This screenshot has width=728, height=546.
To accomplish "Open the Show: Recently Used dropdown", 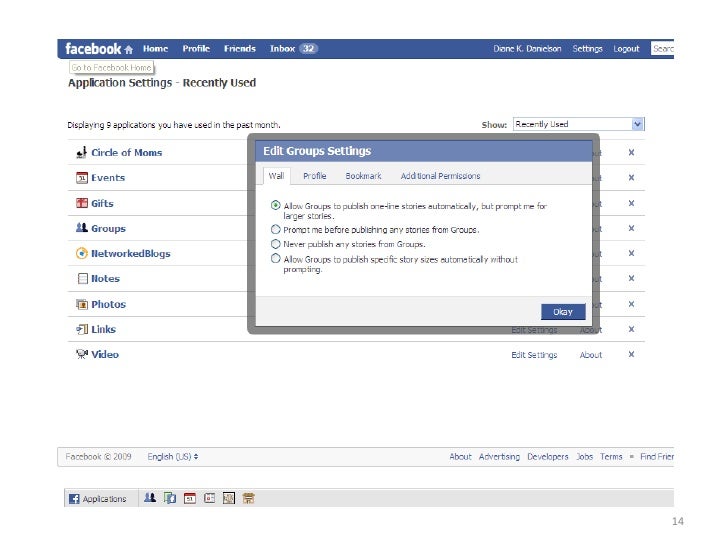I will coord(578,124).
